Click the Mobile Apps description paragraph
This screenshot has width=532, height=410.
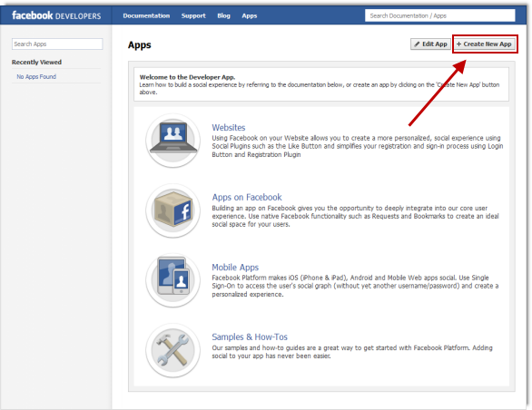pos(355,286)
